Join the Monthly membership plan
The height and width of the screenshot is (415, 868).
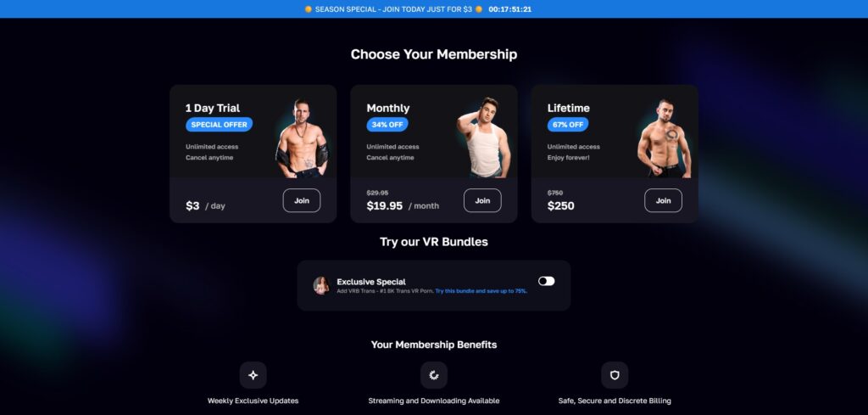pyautogui.click(x=482, y=200)
